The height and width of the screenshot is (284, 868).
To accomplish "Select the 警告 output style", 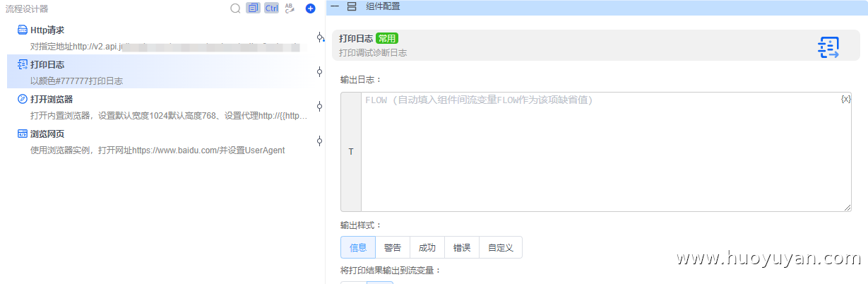I will click(x=393, y=247).
